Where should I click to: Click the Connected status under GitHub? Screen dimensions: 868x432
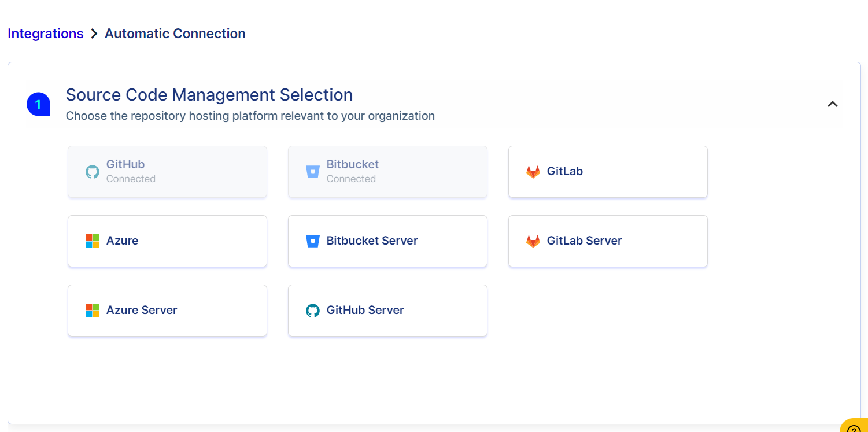131,179
